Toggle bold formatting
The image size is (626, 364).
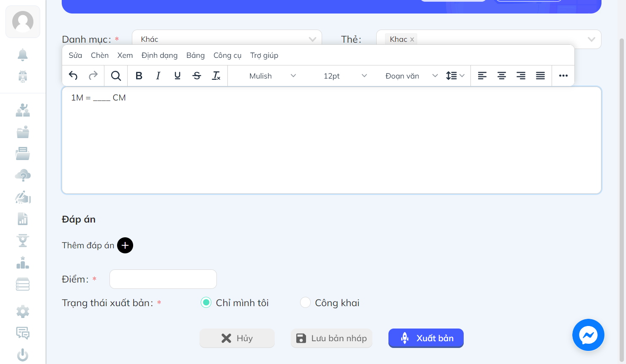[139, 76]
